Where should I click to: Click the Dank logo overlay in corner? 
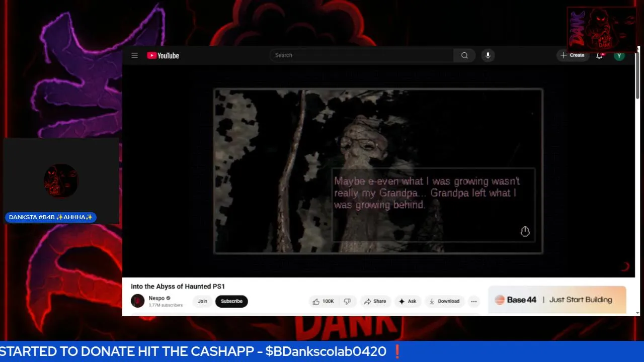(602, 29)
